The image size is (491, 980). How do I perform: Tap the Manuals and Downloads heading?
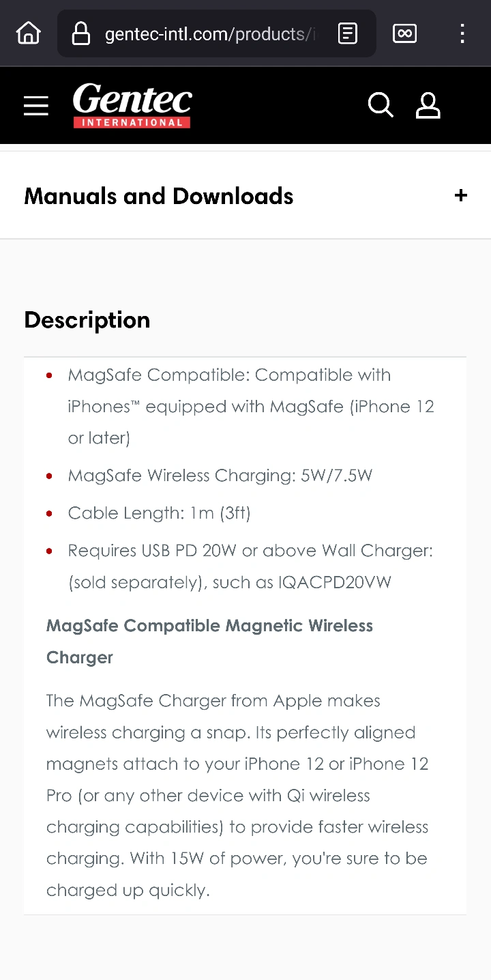[x=159, y=196]
